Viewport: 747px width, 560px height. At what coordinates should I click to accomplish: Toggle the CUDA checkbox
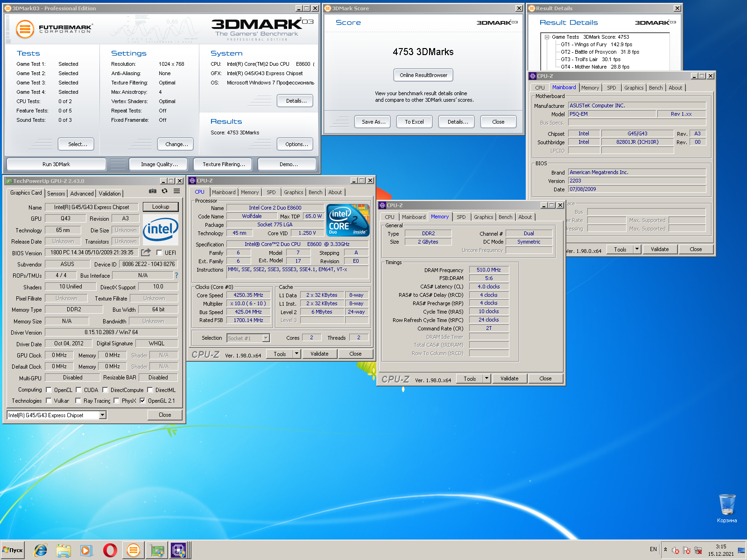78,390
